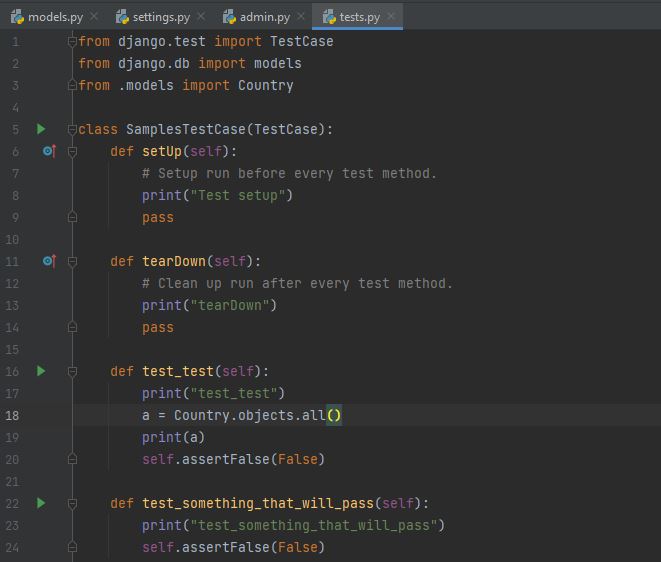The width and height of the screenshot is (661, 562).
Task: Switch to the settings.py tab
Action: point(161,17)
